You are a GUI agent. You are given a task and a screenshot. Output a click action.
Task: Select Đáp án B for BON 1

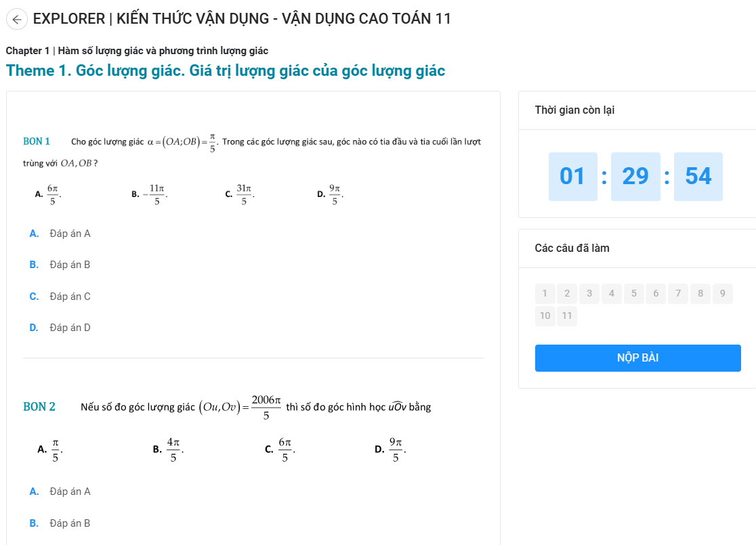pyautogui.click(x=60, y=265)
